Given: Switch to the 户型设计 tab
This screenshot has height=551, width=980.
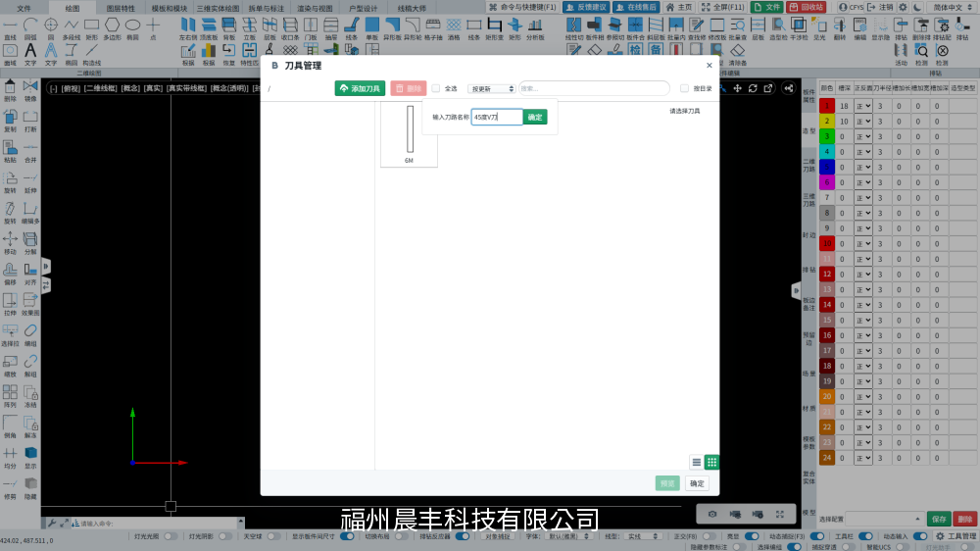Looking at the screenshot, I should click(364, 8).
